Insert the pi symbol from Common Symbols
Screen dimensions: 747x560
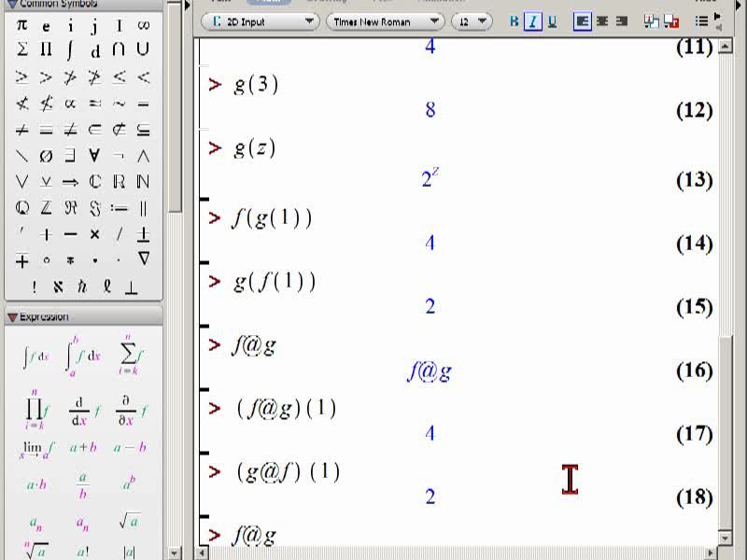[21, 25]
